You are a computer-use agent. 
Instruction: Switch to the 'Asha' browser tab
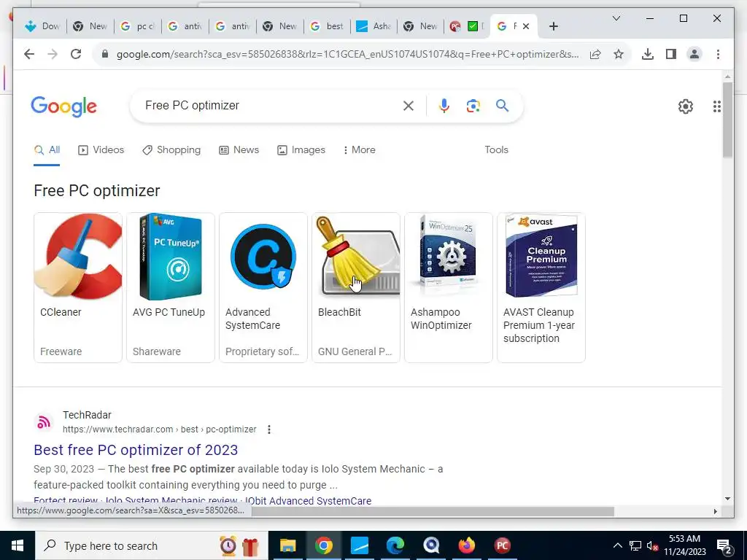click(x=374, y=26)
